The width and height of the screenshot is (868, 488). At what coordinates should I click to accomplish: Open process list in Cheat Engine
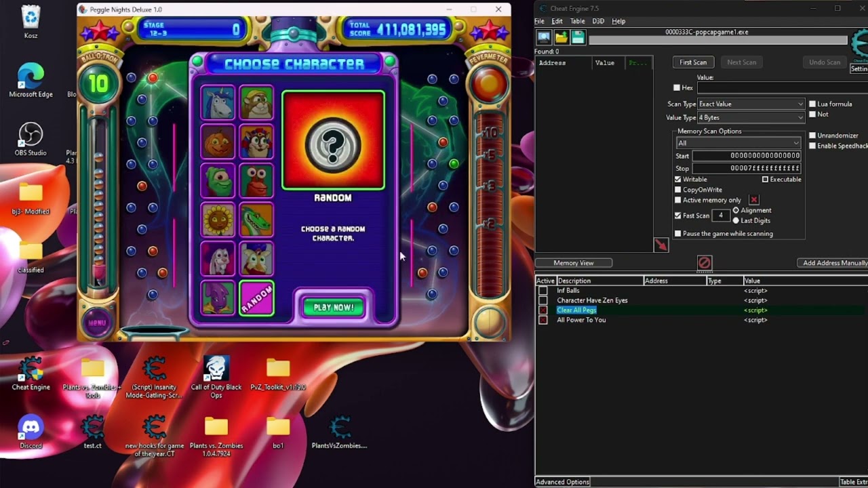click(x=544, y=38)
